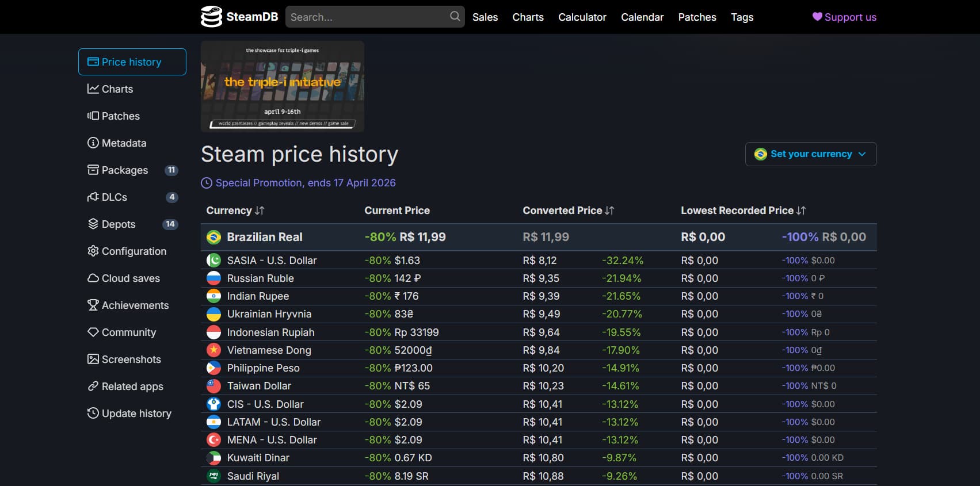Screen dimensions: 980x486
Task: Click the Screenshots image icon
Action: pos(93,359)
